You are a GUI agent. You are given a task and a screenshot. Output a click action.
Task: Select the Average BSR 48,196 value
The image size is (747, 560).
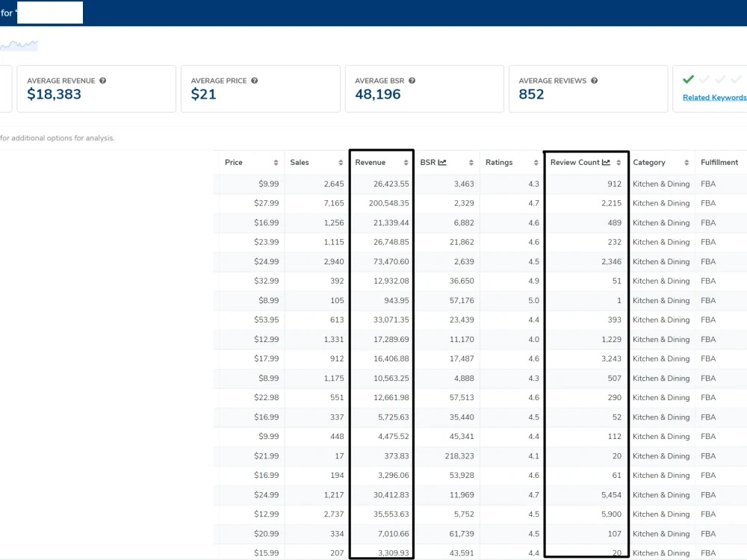point(378,94)
